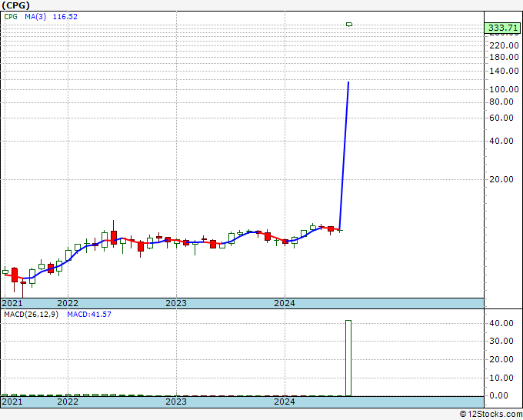Screen dimensions: 523x420
Task: Click the MA(3) indicator label
Action: click(x=35, y=17)
